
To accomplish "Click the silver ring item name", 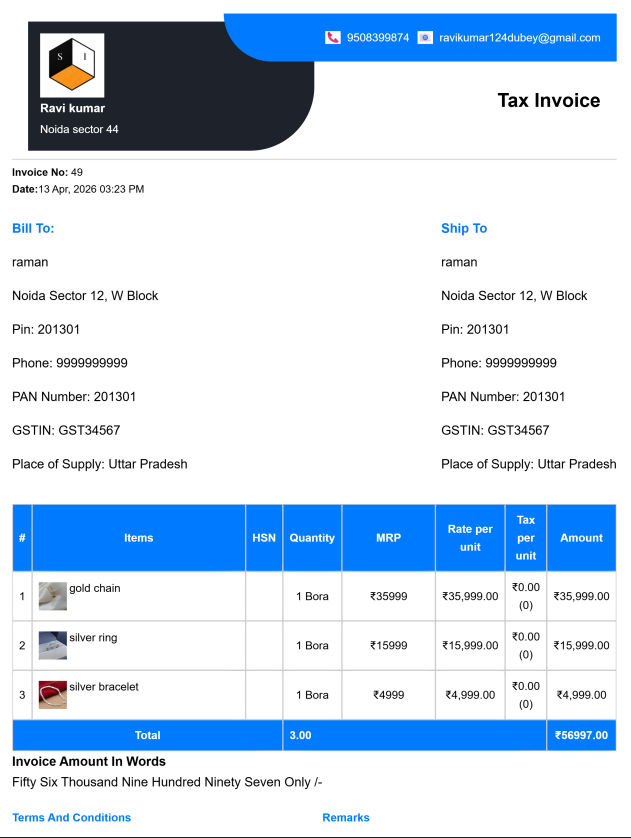I will tap(93, 637).
